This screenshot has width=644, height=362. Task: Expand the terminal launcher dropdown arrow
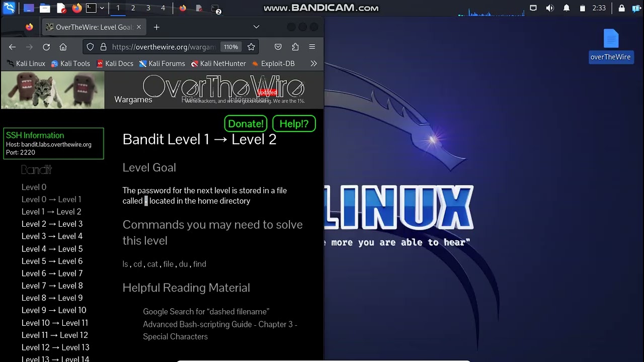coord(102,8)
